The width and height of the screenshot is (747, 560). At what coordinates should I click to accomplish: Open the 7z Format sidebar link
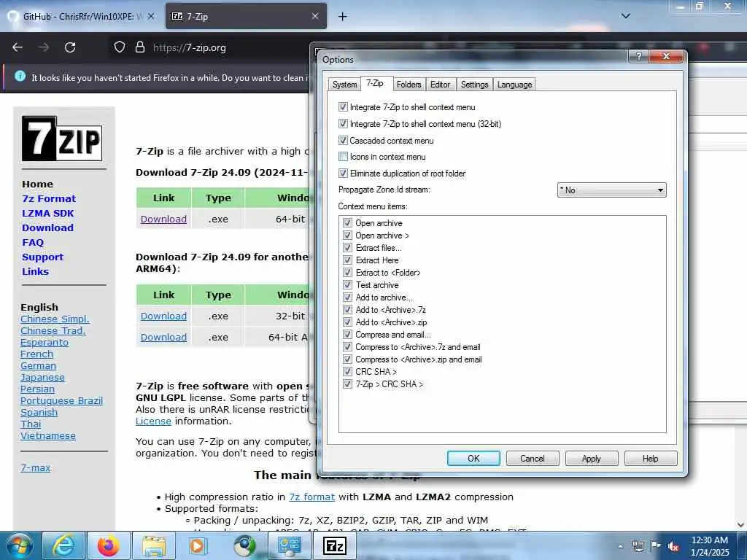point(49,198)
